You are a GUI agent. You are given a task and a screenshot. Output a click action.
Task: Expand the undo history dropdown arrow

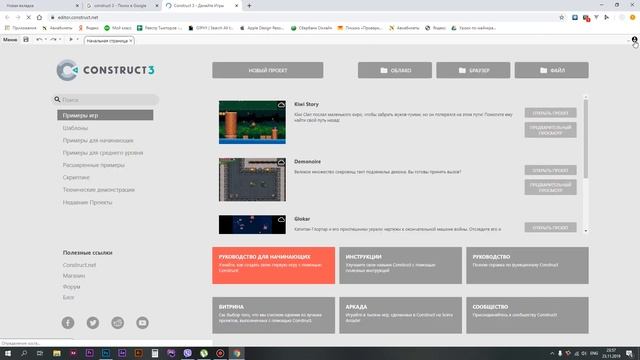pyautogui.click(x=45, y=40)
